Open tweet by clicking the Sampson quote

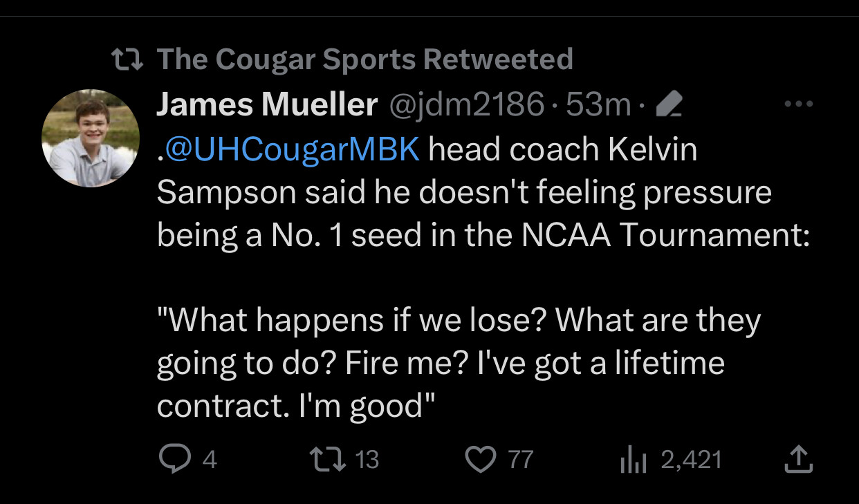click(459, 363)
